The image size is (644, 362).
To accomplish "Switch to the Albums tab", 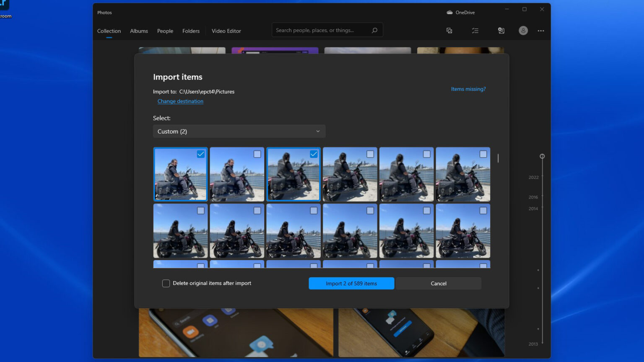I will click(139, 31).
